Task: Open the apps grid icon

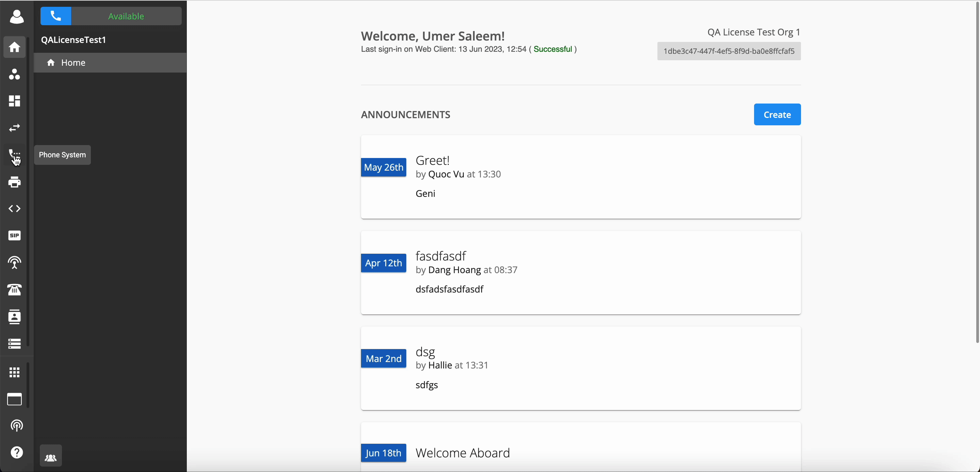Action: pyautogui.click(x=14, y=372)
